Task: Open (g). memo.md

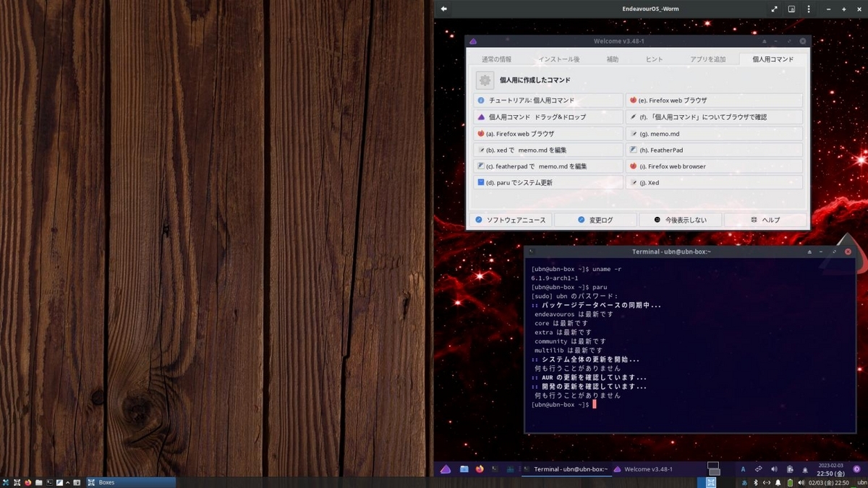Action: coord(714,134)
